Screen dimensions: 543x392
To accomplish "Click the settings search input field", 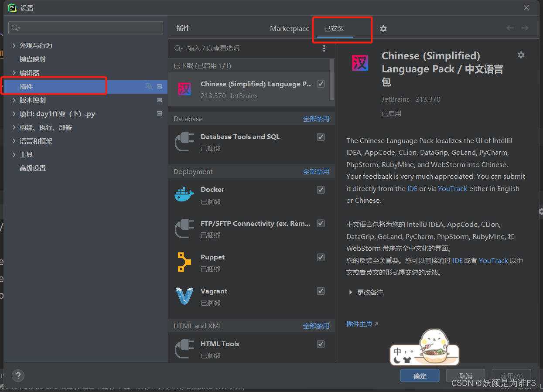I will [85, 28].
